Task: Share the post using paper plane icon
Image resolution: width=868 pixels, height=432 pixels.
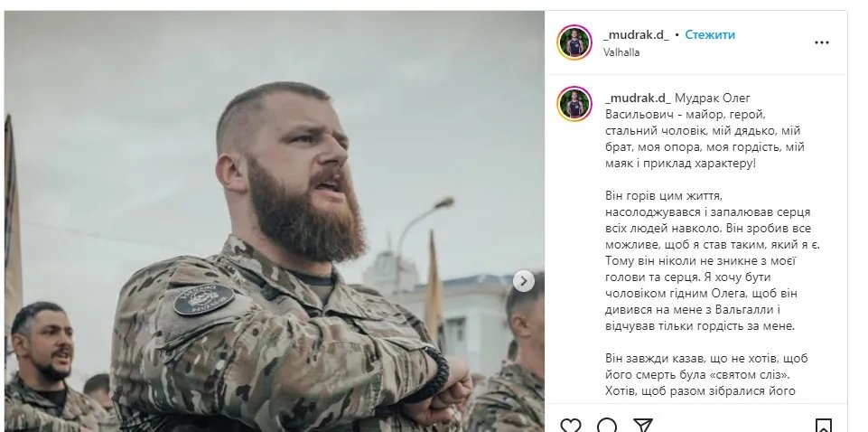Action: pos(643,425)
